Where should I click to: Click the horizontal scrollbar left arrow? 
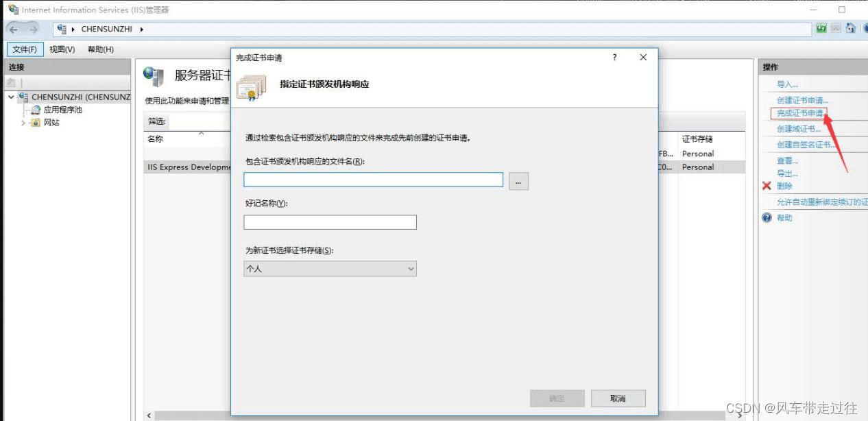point(150,416)
